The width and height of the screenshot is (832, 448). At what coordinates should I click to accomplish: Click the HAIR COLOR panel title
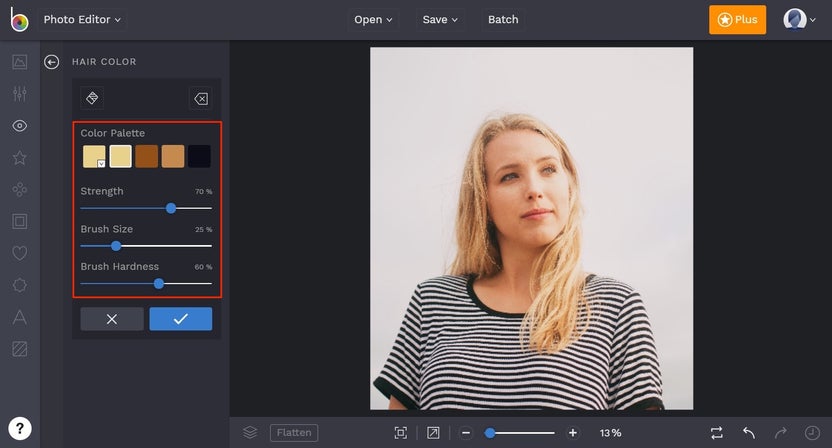click(104, 62)
